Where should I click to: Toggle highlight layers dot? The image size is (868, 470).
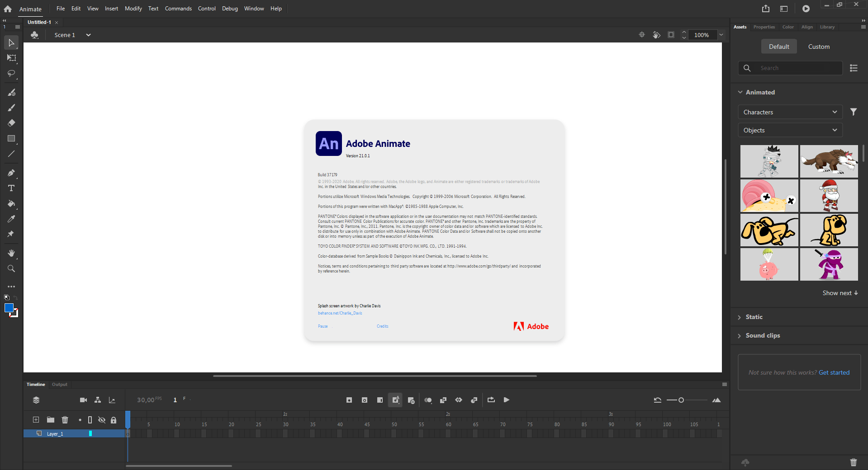[80, 420]
